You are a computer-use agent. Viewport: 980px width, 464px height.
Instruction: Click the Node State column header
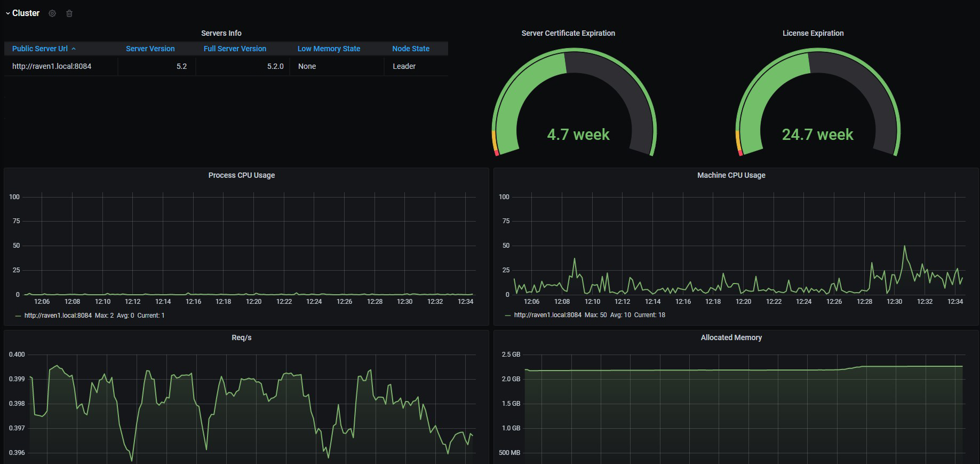(x=411, y=49)
